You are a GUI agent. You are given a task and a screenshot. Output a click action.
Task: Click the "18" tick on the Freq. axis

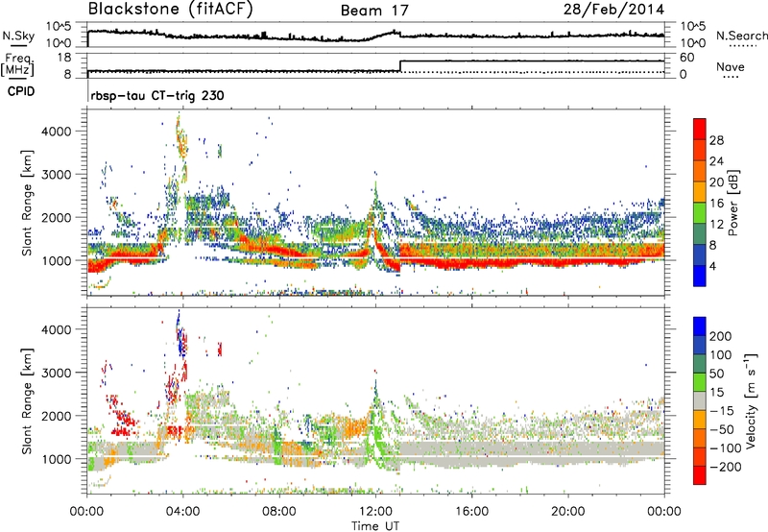tap(63, 58)
